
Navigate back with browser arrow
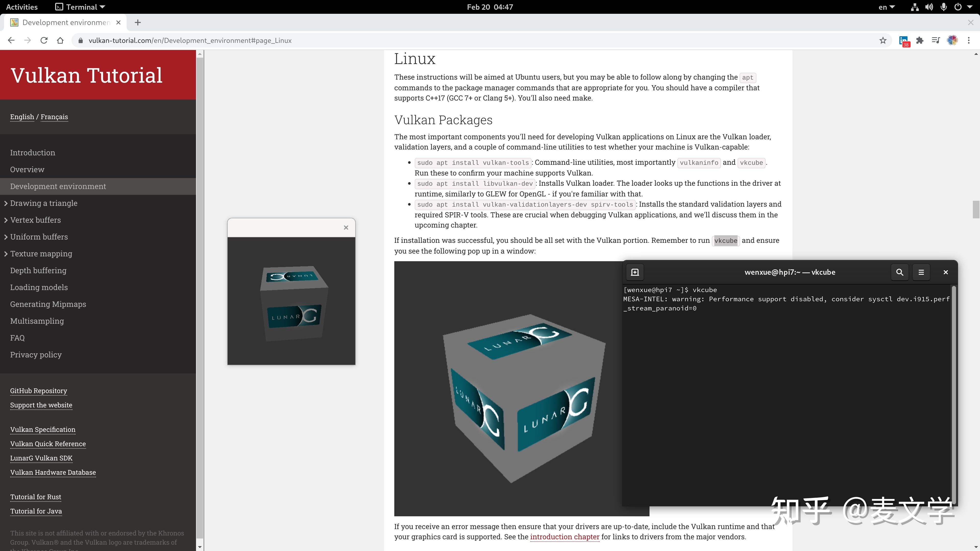(11, 40)
